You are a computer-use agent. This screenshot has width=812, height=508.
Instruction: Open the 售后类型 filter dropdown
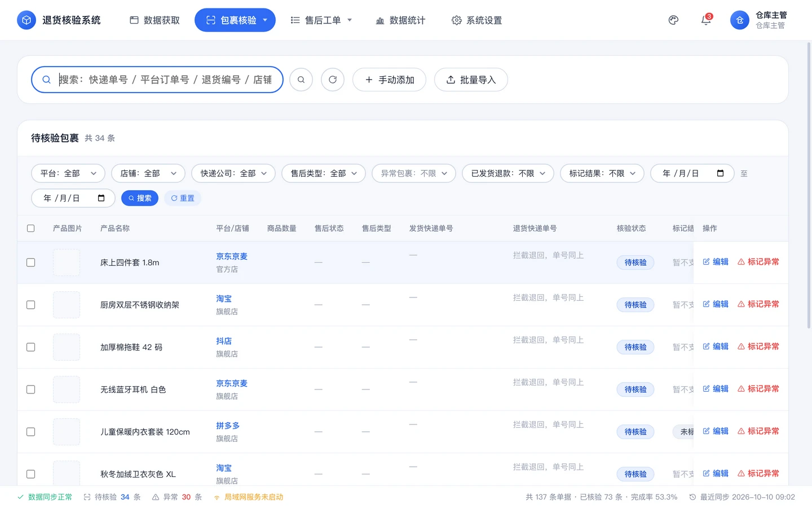[x=324, y=173]
